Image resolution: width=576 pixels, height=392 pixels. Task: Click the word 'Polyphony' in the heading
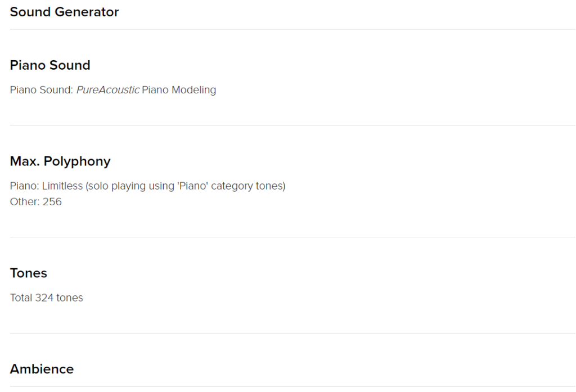pos(77,161)
